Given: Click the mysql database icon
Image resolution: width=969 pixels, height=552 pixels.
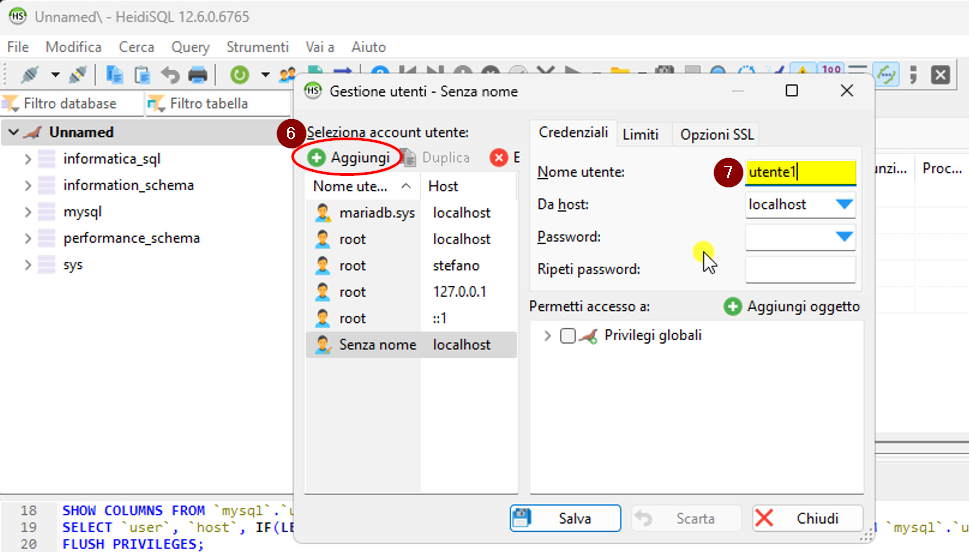Looking at the screenshot, I should point(46,212).
